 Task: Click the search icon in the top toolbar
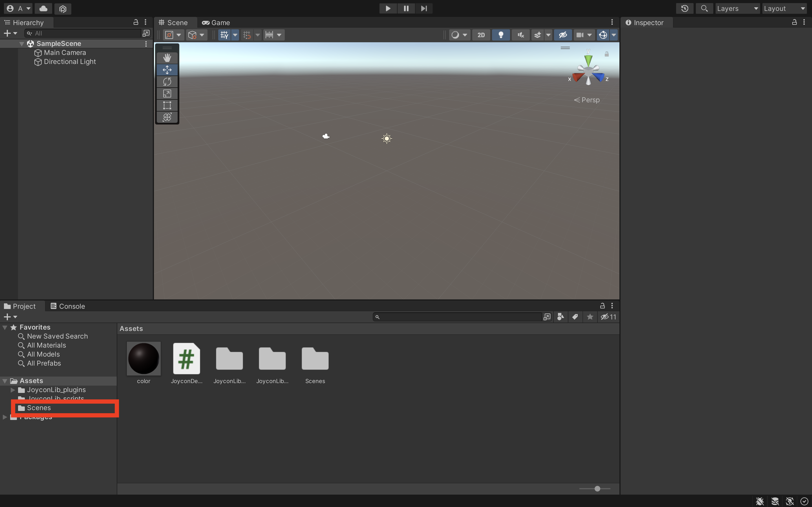click(705, 8)
